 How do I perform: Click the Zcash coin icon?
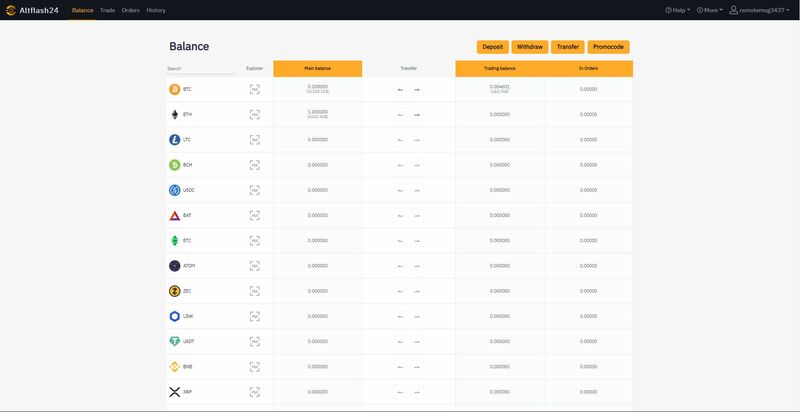coord(174,291)
